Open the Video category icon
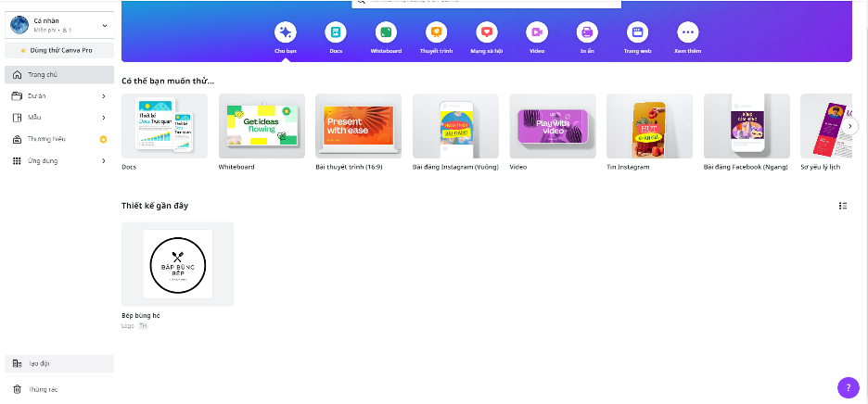This screenshot has height=404, width=868. tap(537, 32)
